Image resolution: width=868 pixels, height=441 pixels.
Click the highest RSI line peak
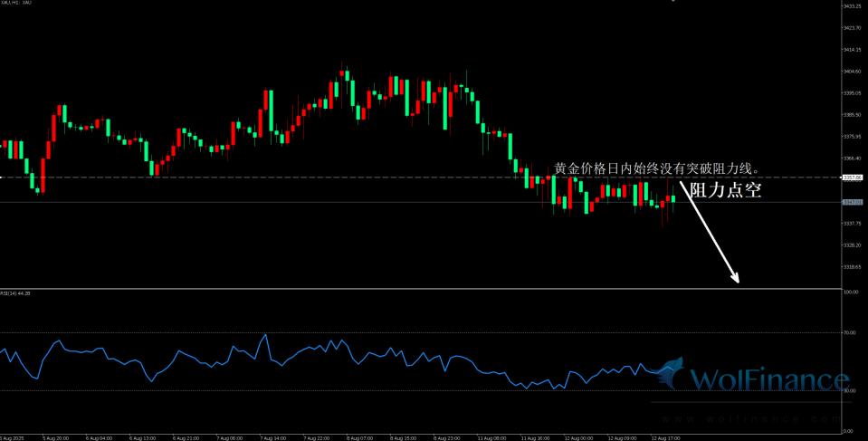pyautogui.click(x=265, y=334)
